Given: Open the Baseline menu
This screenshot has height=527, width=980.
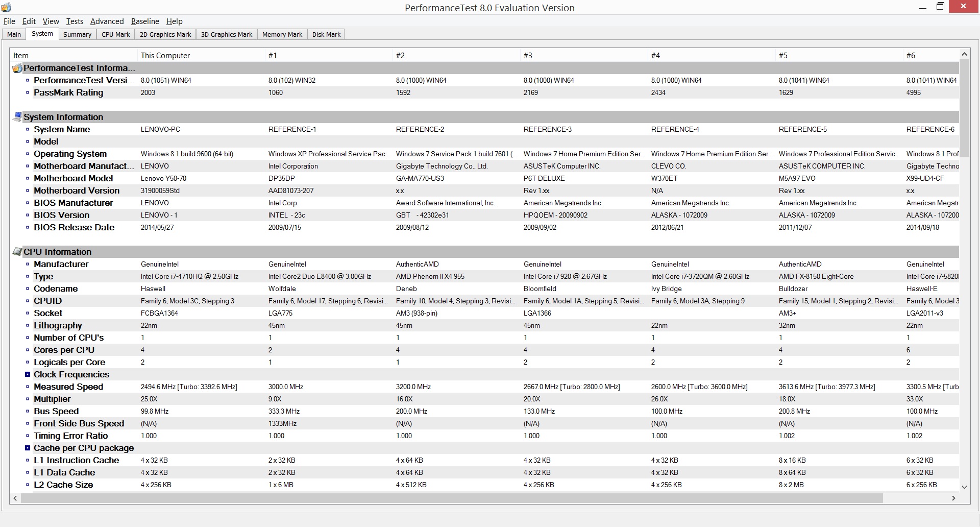Looking at the screenshot, I should coord(145,21).
